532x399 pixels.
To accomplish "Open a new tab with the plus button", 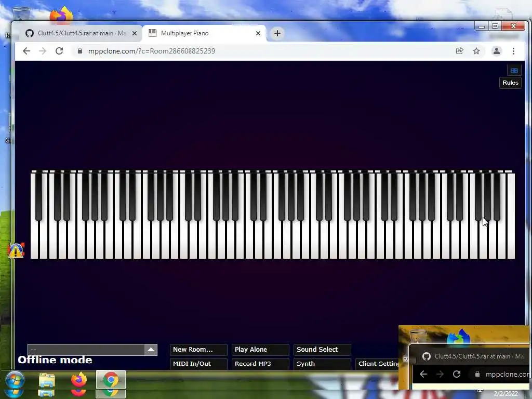I will (x=277, y=33).
